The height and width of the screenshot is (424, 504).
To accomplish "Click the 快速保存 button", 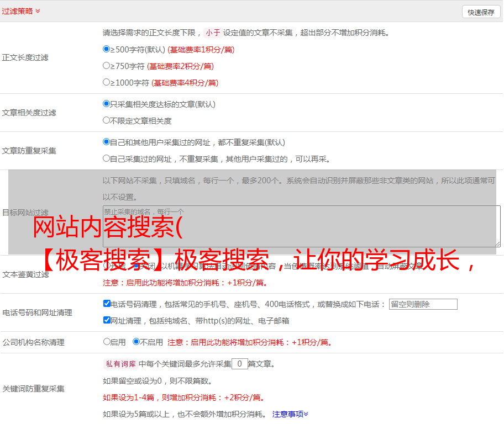I will [481, 12].
